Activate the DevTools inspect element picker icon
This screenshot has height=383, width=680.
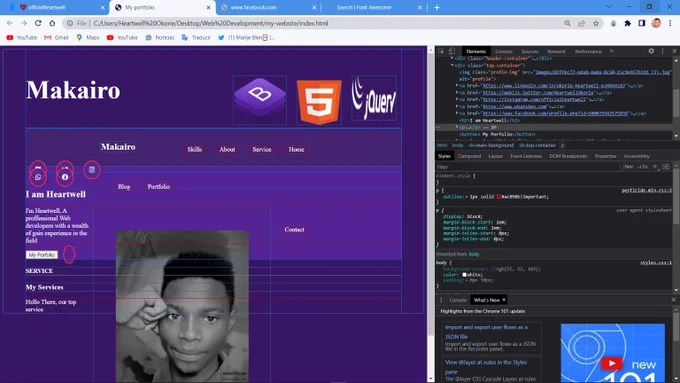click(441, 51)
